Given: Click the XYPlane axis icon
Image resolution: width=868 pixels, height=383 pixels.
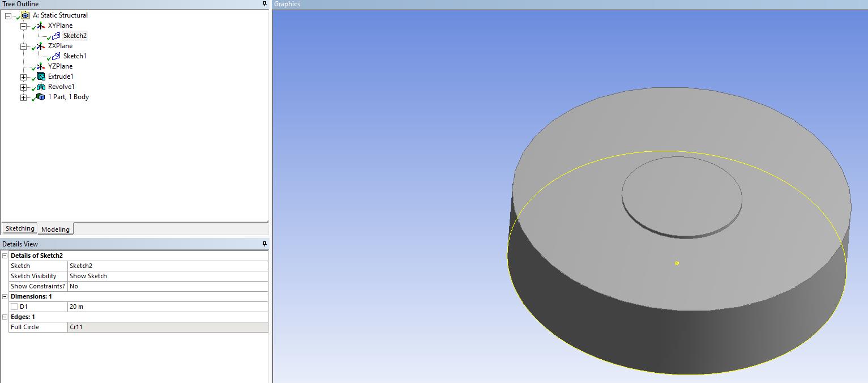Looking at the screenshot, I should coord(41,25).
